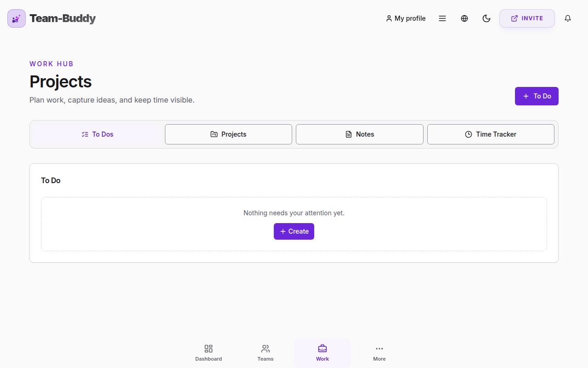Toggle dark mode with the moon icon
The width and height of the screenshot is (588, 368).
point(486,18)
